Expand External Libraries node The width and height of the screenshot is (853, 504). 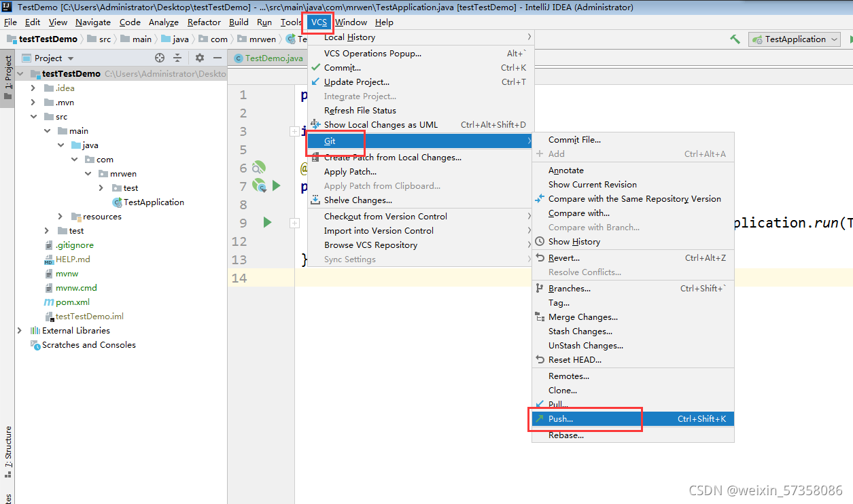coord(20,331)
